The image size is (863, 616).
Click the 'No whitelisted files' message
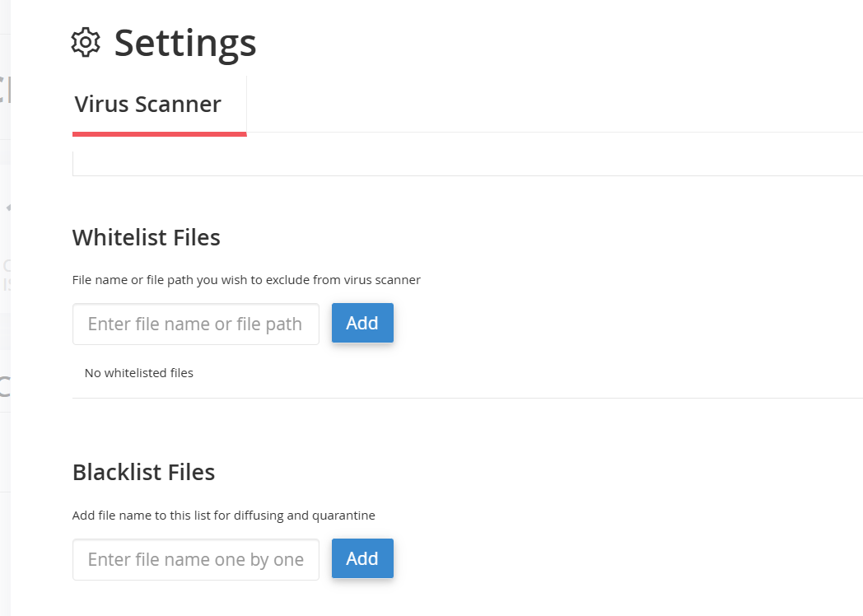click(x=138, y=373)
